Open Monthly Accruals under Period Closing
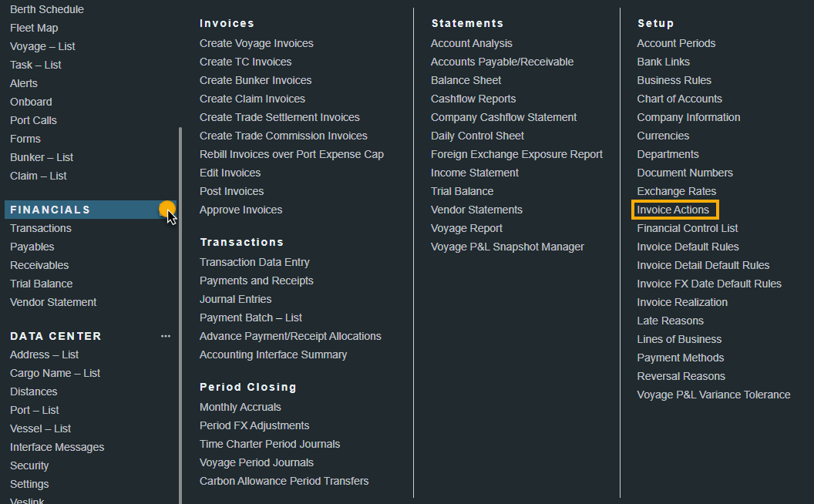This screenshot has width=814, height=504. pyautogui.click(x=240, y=407)
